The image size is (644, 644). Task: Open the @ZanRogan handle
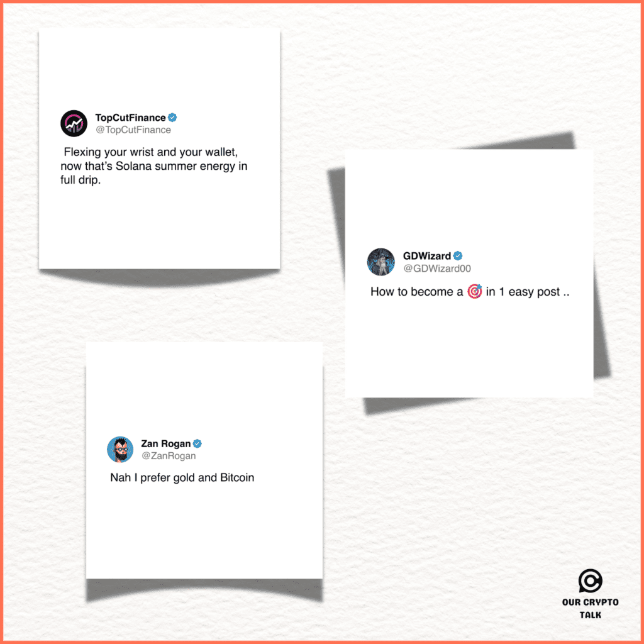pyautogui.click(x=169, y=456)
